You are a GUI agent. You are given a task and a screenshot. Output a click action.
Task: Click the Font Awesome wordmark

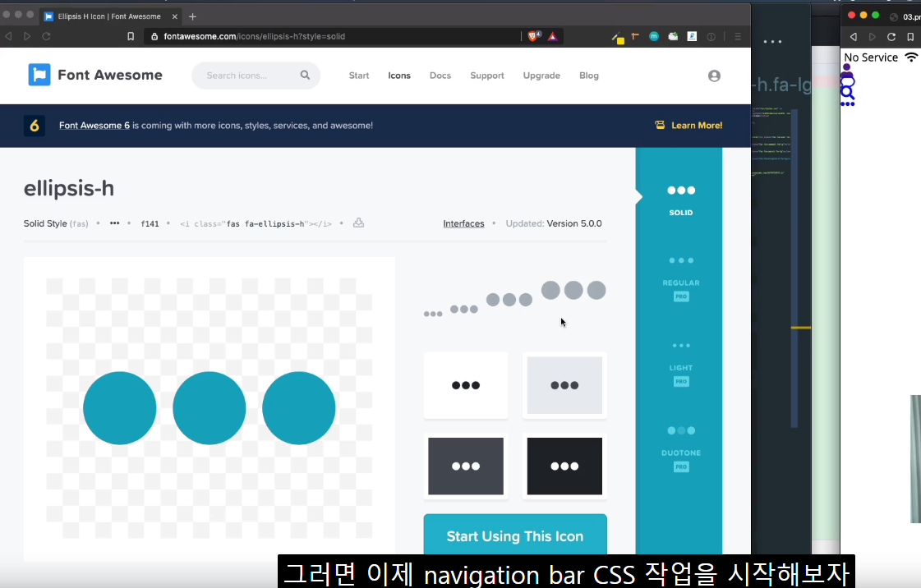110,75
